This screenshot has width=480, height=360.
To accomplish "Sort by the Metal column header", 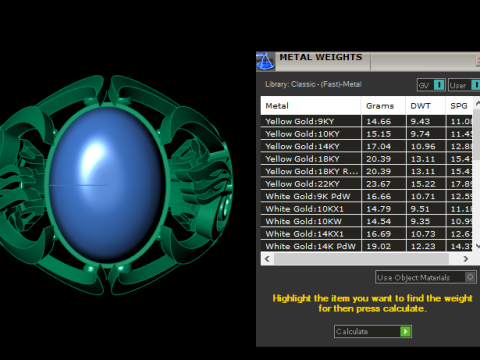I will pyautogui.click(x=311, y=106).
